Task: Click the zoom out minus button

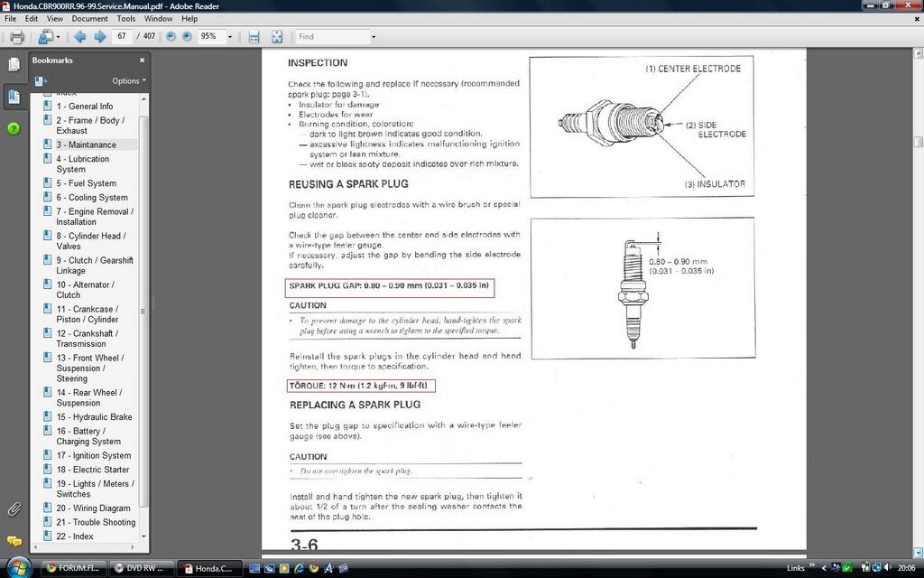Action: tap(169, 37)
